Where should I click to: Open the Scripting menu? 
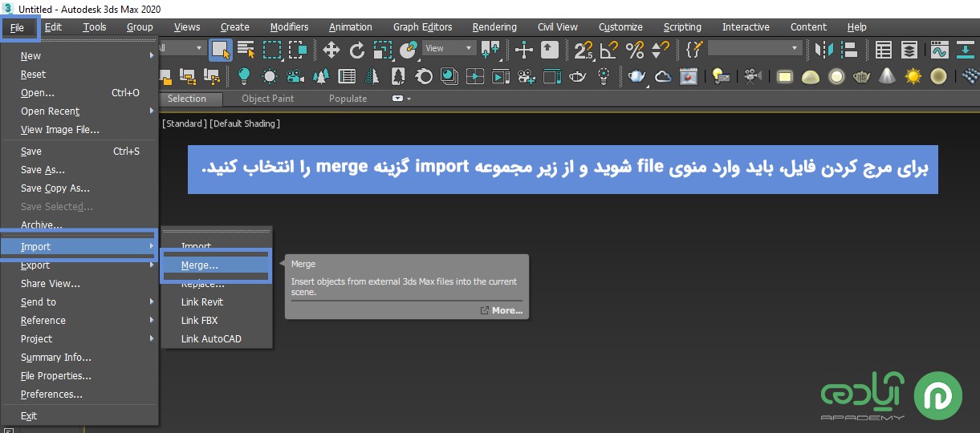682,26
